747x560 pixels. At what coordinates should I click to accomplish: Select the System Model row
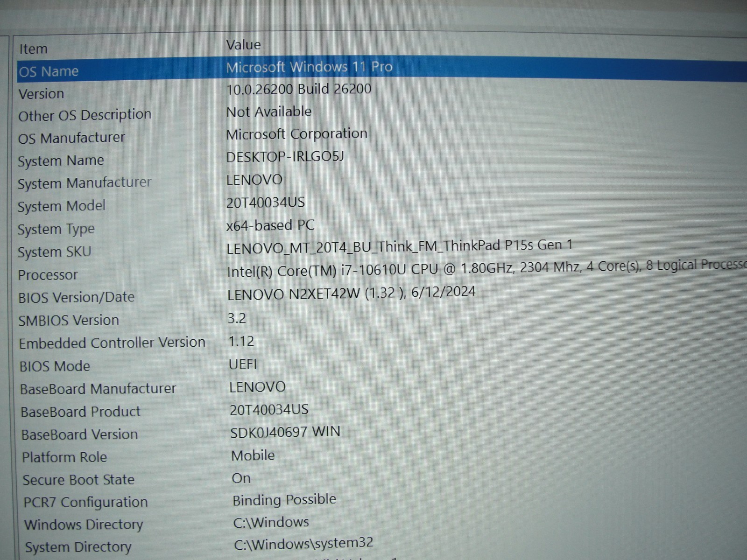[62, 206]
